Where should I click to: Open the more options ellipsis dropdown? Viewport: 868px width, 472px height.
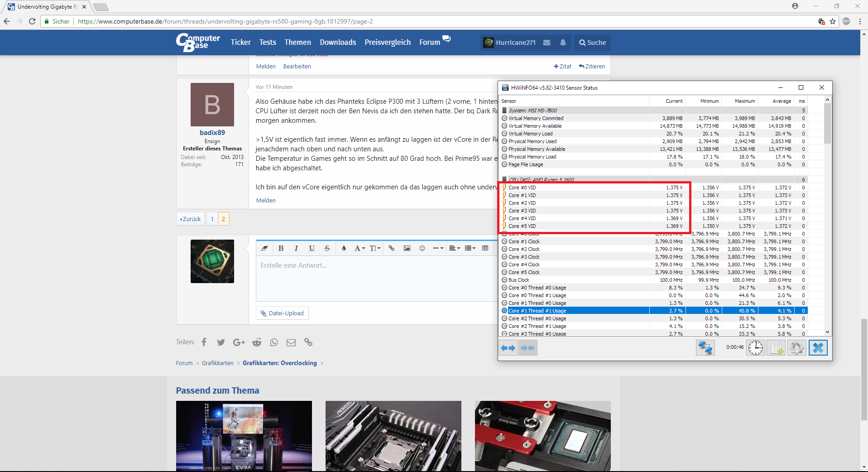point(438,248)
